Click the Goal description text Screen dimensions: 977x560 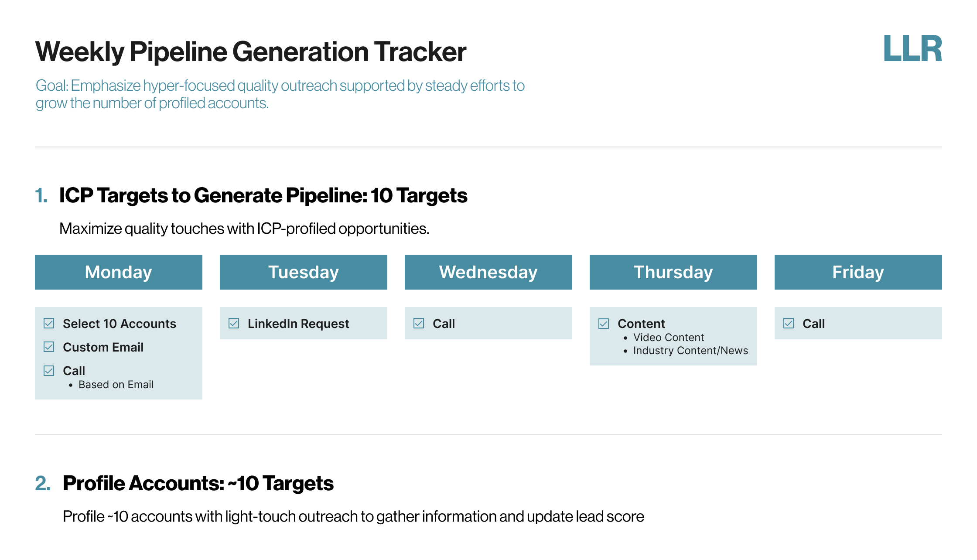(x=280, y=94)
